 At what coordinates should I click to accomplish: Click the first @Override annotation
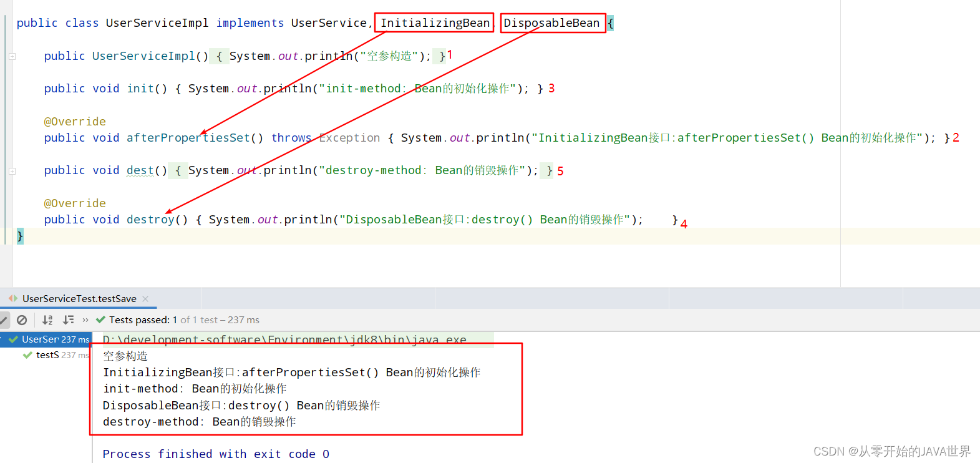point(75,122)
